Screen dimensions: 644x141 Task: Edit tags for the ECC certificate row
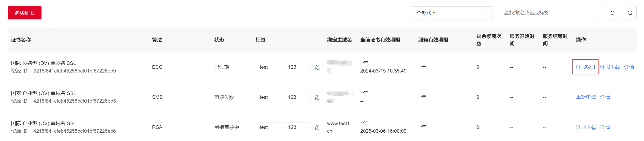(x=317, y=67)
